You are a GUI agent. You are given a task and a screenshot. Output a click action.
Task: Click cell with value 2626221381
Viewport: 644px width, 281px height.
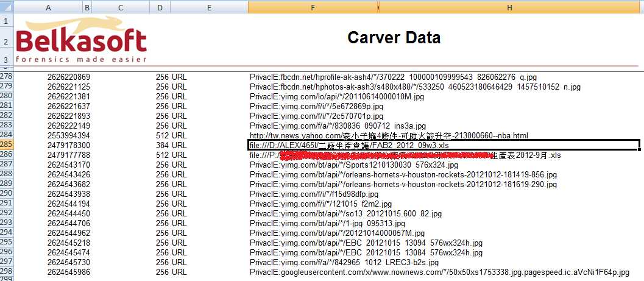[69, 96]
